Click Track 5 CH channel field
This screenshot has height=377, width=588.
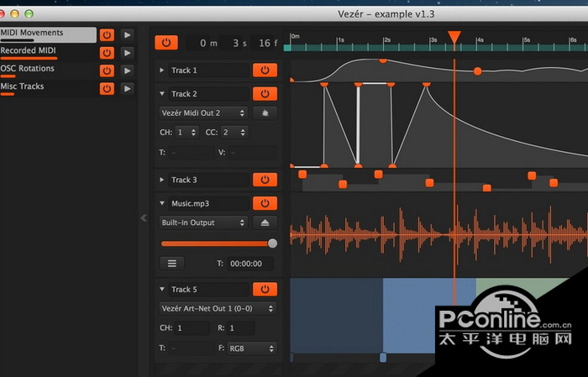click(x=192, y=328)
